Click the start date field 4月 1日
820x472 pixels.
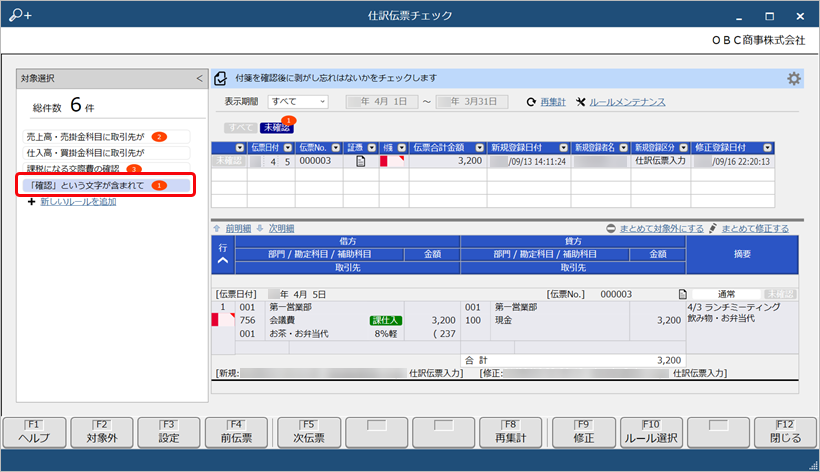click(381, 101)
